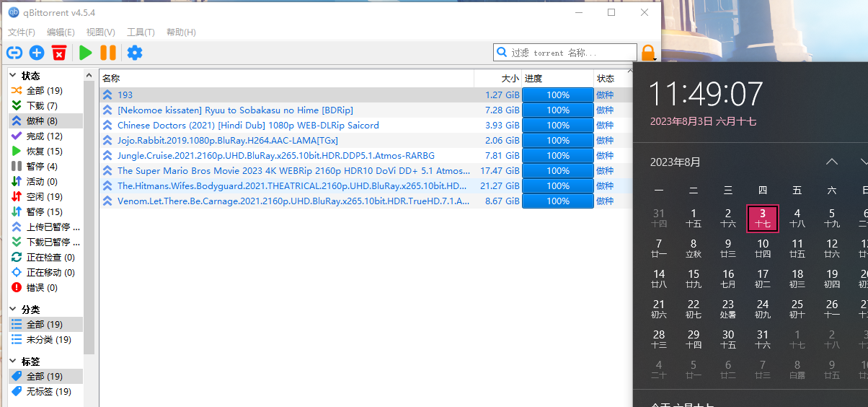Image resolution: width=868 pixels, height=407 pixels.
Task: Select the Jojo.Rabbit.2019 torrent row
Action: click(366, 141)
